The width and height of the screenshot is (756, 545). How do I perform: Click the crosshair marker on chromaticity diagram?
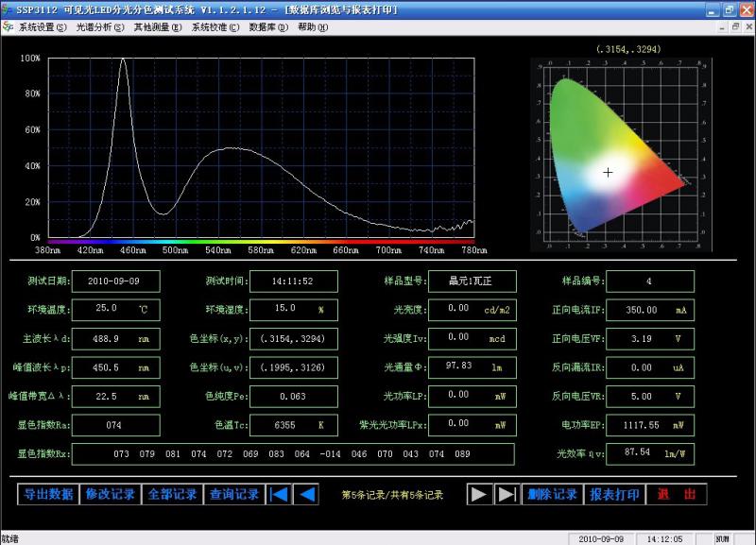tap(608, 172)
